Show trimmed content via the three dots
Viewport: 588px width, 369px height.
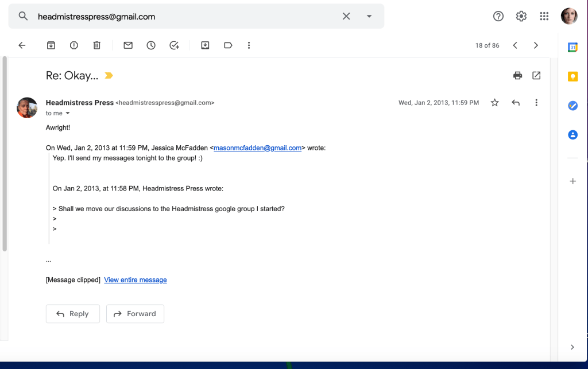click(x=49, y=260)
